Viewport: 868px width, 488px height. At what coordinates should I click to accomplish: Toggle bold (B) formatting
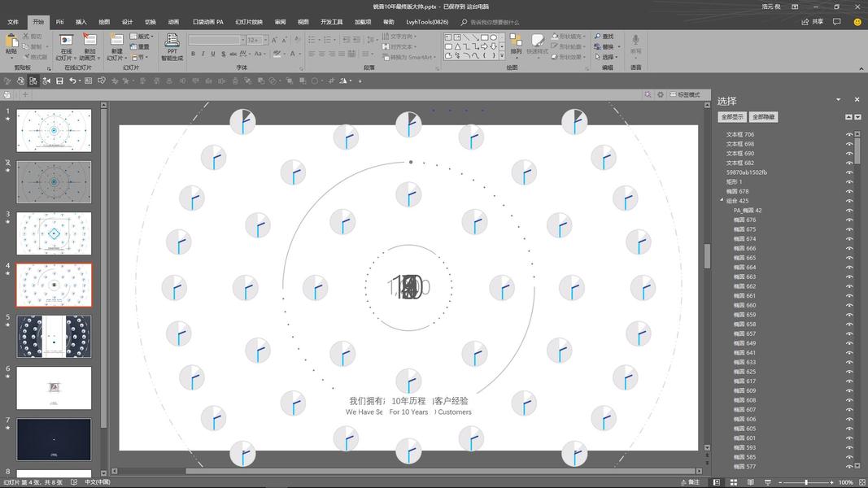point(193,54)
